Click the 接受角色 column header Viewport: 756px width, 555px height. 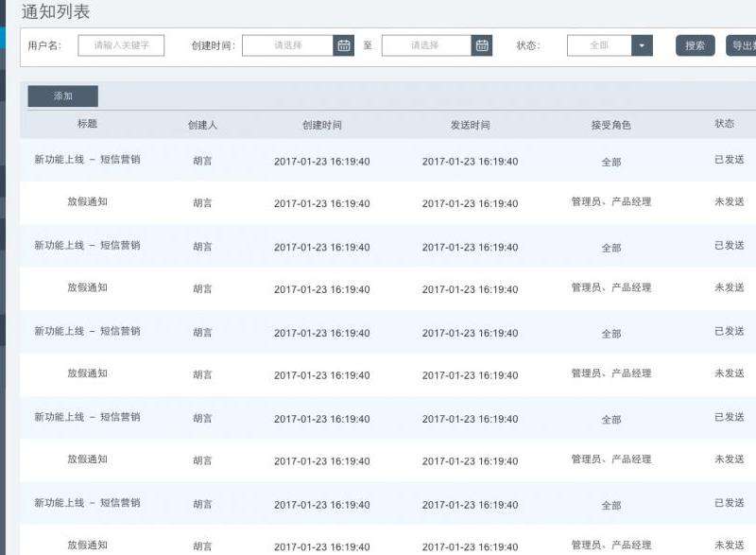point(610,125)
